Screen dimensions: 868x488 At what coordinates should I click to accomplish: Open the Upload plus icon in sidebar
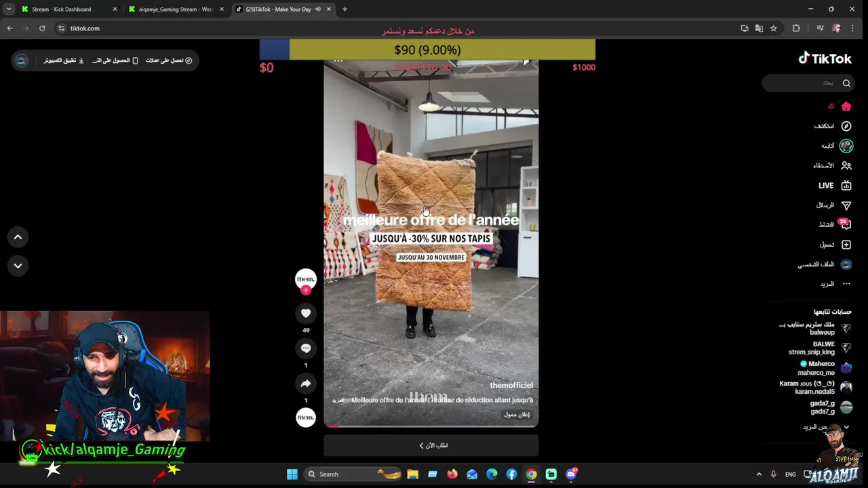[846, 245]
